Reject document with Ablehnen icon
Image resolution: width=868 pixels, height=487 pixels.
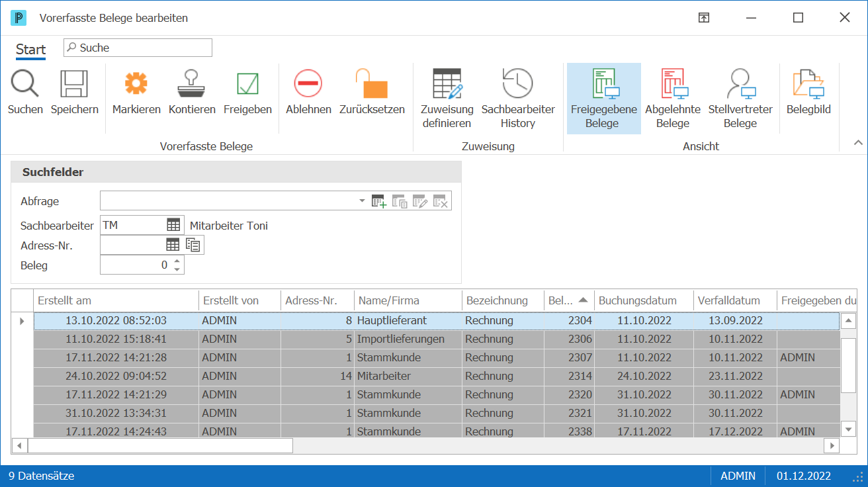tap(308, 84)
